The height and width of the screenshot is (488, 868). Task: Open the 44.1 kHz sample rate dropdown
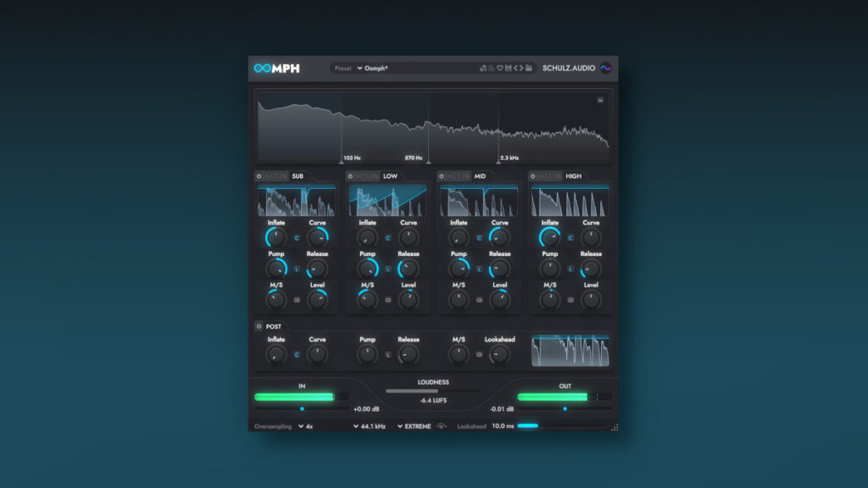[x=370, y=426]
